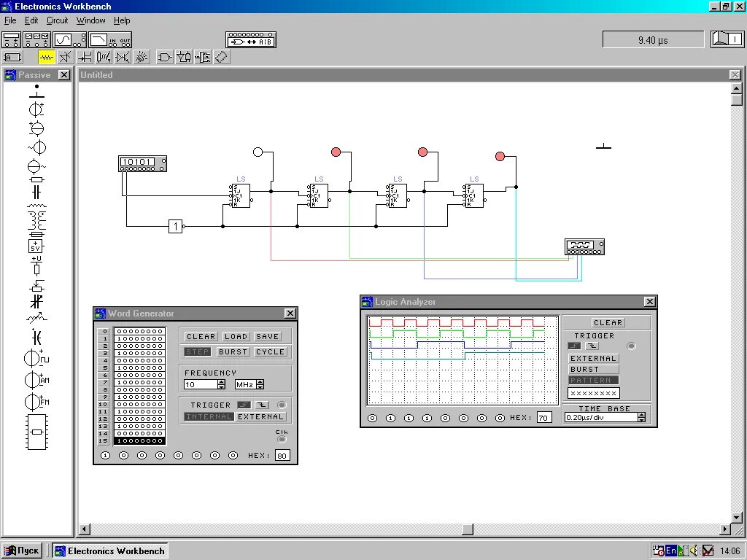Enable INTERNAL trigger in Word Generator
The image size is (747, 560).
[209, 416]
